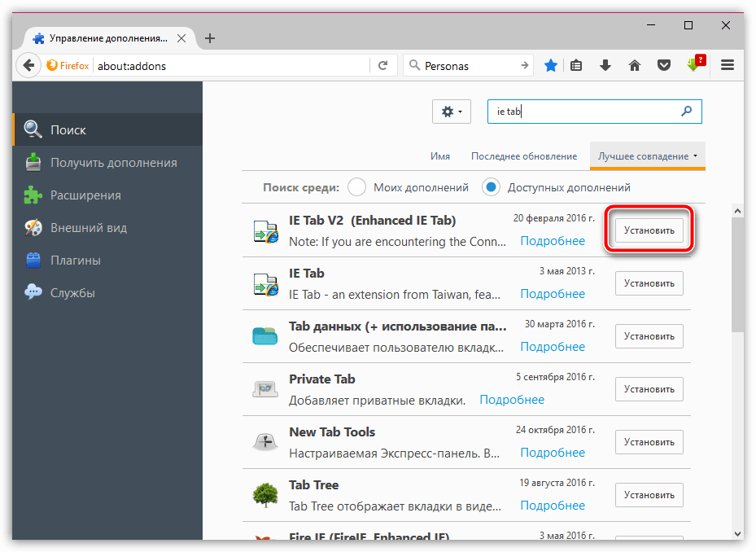Open Лучшее совпадение sort dropdown
Viewport: 756px width, 552px height.
(648, 156)
